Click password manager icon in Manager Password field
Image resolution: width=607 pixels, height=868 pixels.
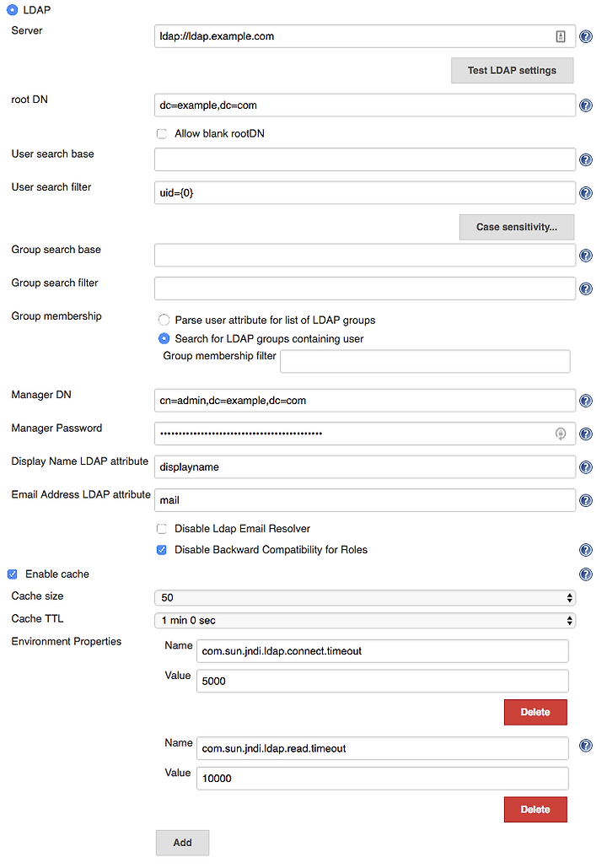tap(561, 434)
